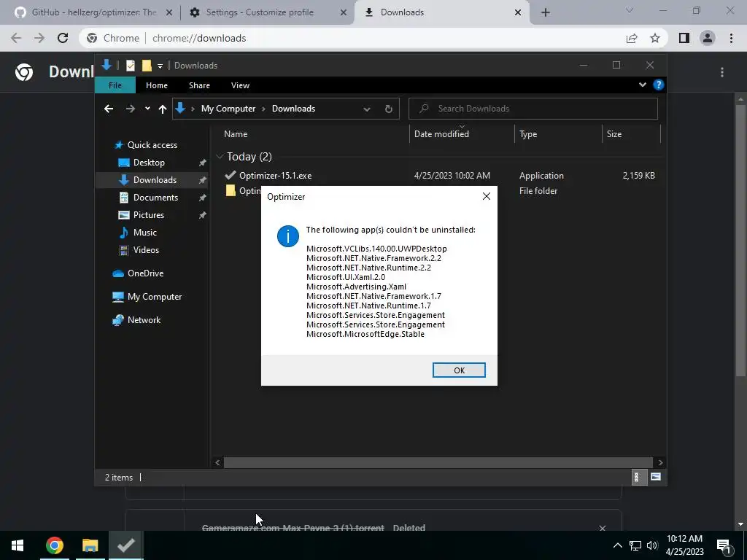
Task: Switch to the Home ribbon tab
Action: click(x=157, y=85)
